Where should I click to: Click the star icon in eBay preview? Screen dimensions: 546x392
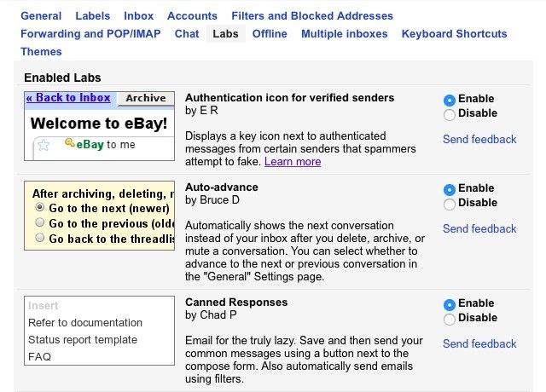tap(44, 145)
